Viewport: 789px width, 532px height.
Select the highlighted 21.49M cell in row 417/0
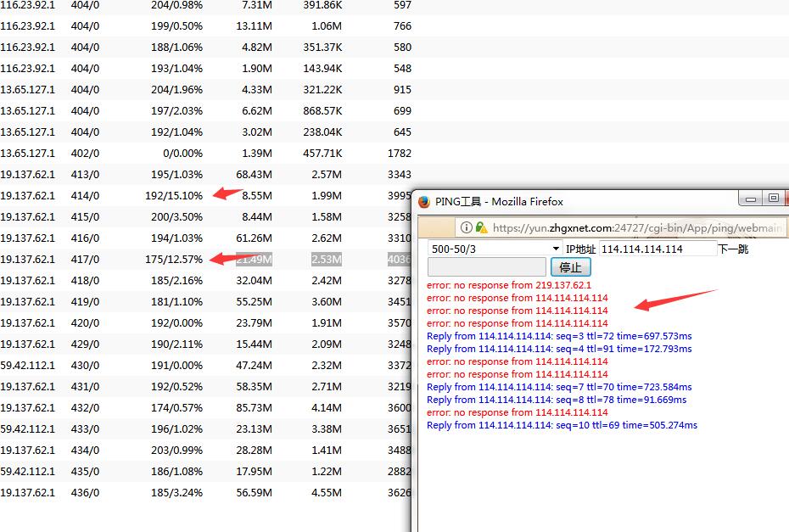(254, 259)
